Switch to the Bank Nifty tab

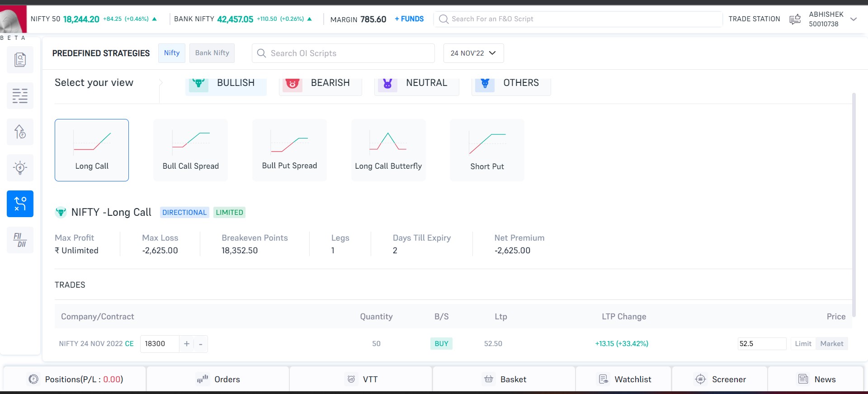click(x=212, y=53)
